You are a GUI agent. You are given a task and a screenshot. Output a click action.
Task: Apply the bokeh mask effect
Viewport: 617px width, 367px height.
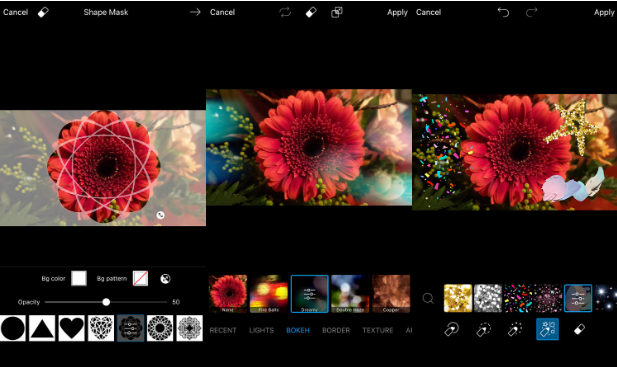[x=397, y=12]
